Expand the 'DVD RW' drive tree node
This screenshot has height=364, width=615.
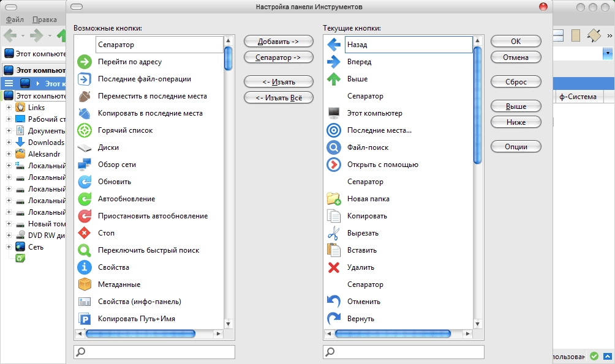(9, 236)
